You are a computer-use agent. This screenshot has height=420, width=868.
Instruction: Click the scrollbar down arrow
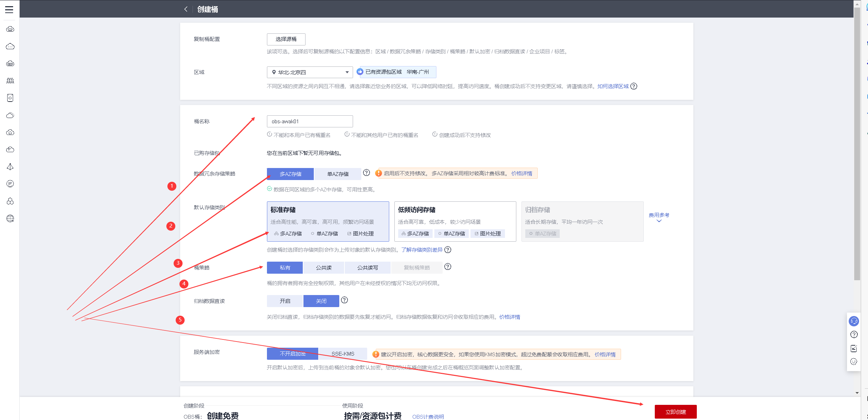point(857,393)
